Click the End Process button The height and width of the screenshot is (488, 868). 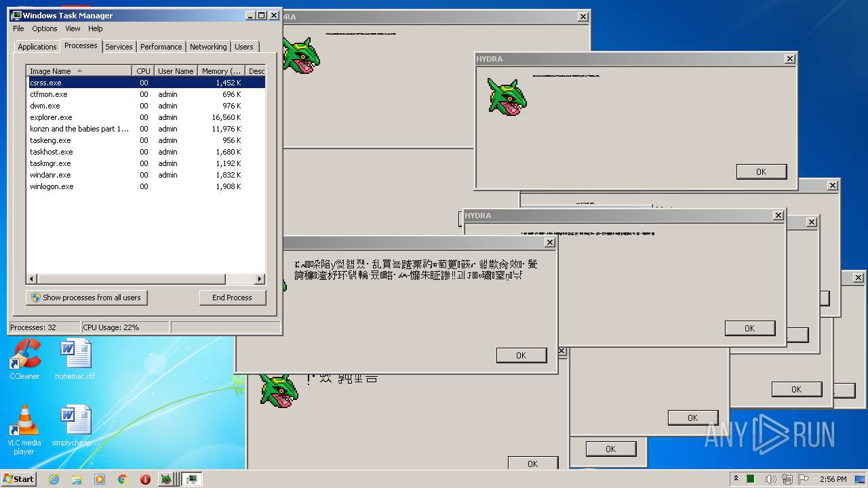point(233,298)
